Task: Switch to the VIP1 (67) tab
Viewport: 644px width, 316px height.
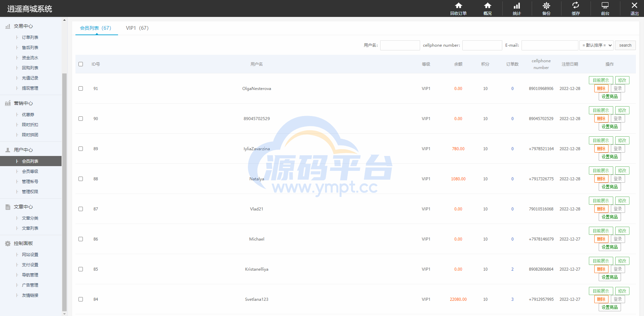Action: pyautogui.click(x=137, y=28)
